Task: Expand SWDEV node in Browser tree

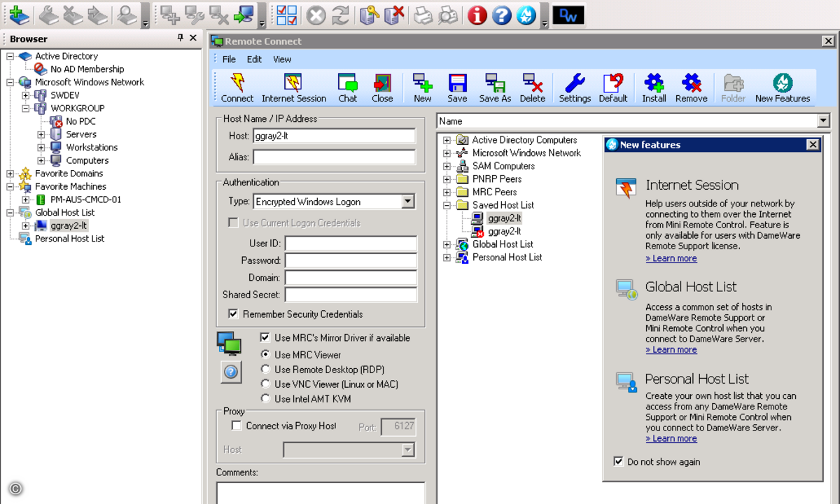Action: pyautogui.click(x=25, y=95)
